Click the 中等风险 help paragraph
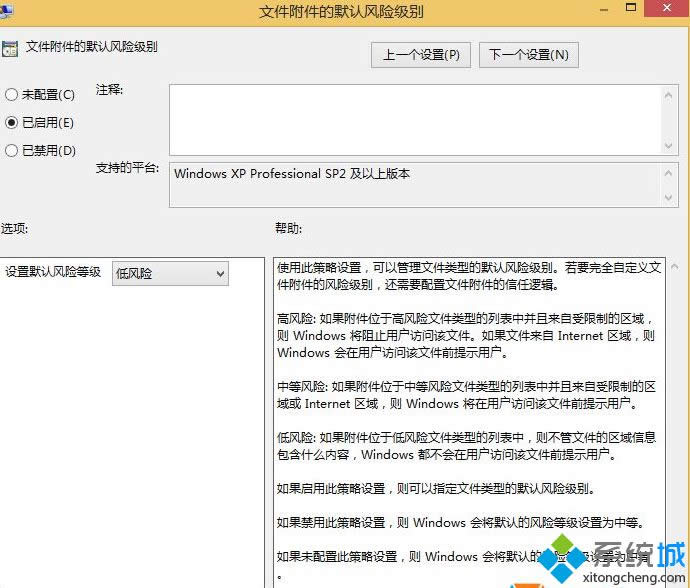Image resolution: width=690 pixels, height=588 pixels. (466, 395)
